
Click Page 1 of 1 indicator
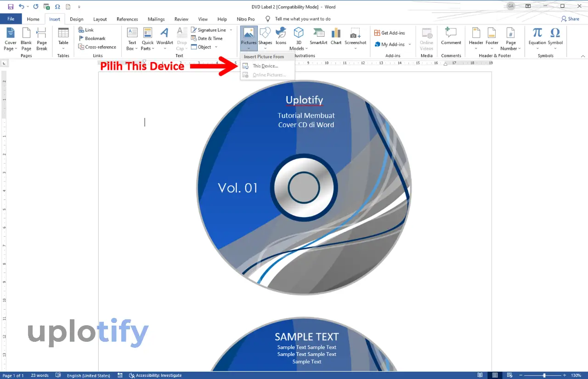(13, 375)
